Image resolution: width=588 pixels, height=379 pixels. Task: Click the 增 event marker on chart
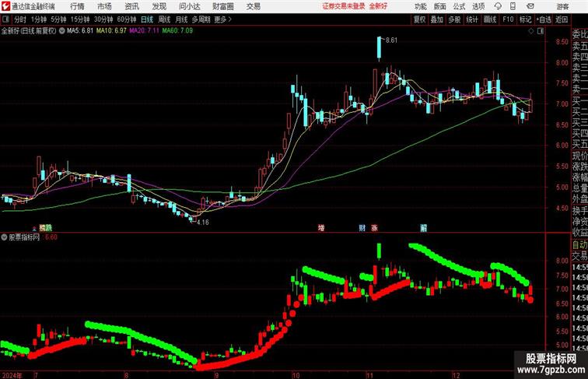321,228
